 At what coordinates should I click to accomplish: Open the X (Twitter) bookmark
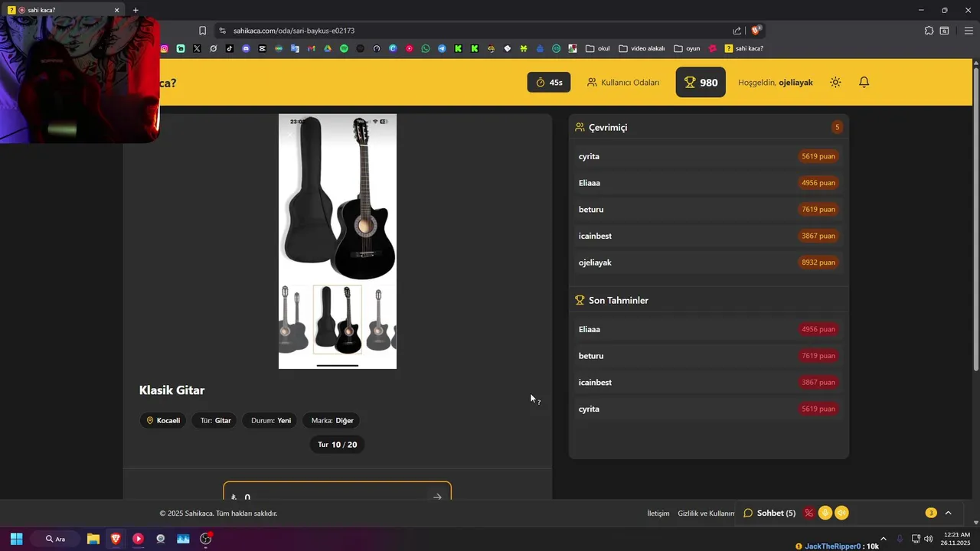[197, 48]
